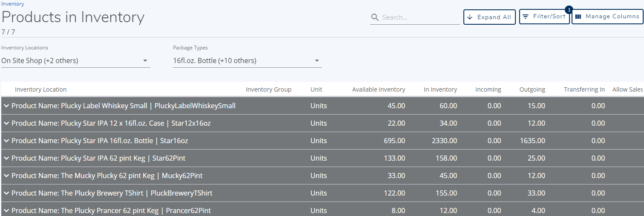Click the Inventory Location column header
This screenshot has height=216, width=644.
click(41, 89)
